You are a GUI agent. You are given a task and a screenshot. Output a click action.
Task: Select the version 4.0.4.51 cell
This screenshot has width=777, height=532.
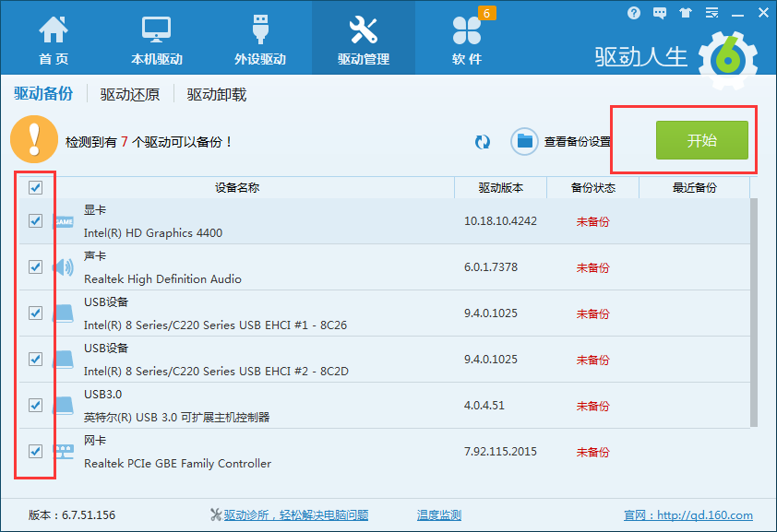pyautogui.click(x=484, y=406)
